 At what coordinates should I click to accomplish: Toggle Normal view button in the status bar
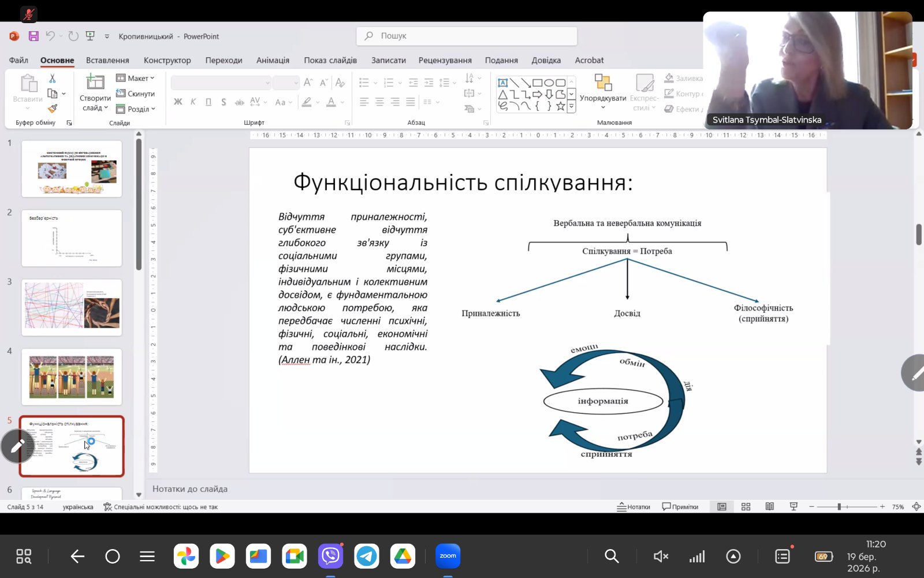coord(722,507)
